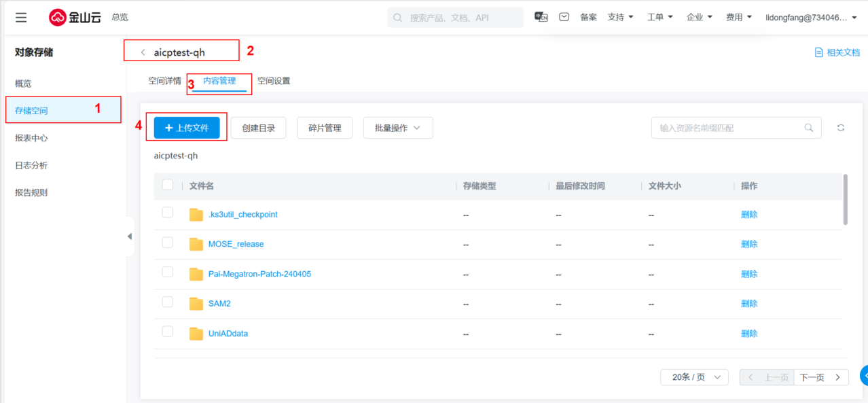The image size is (868, 403).
Task: Expand the 费用 menu in top bar
Action: [x=738, y=18]
